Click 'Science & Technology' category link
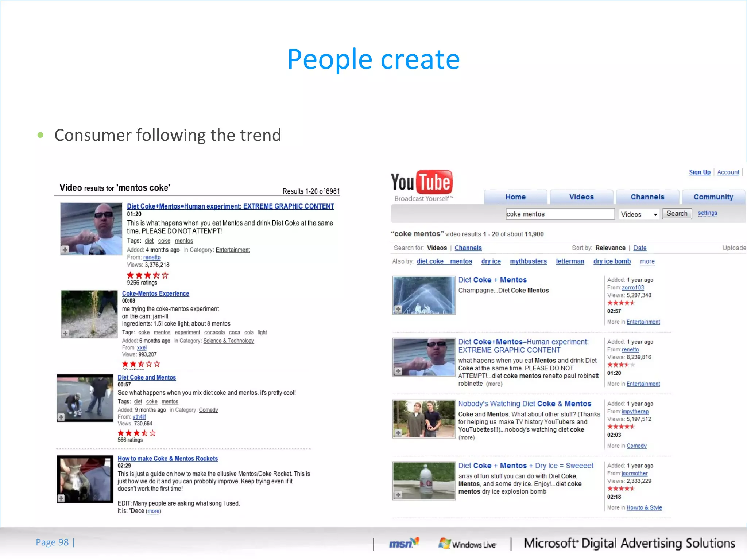Screen dimensions: 747x560 coord(228,341)
